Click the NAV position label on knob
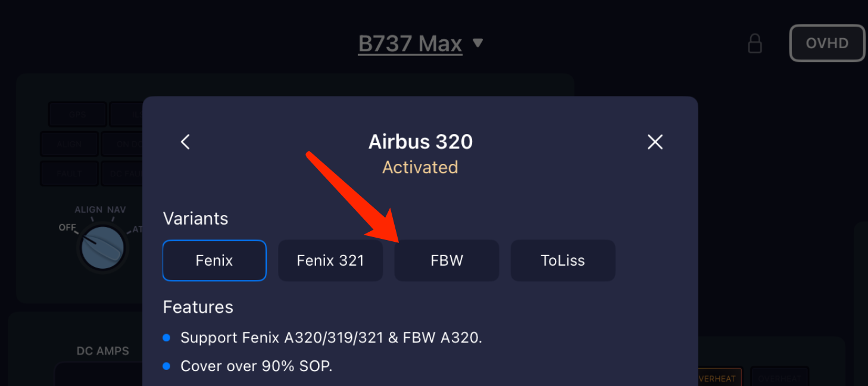 click(117, 210)
